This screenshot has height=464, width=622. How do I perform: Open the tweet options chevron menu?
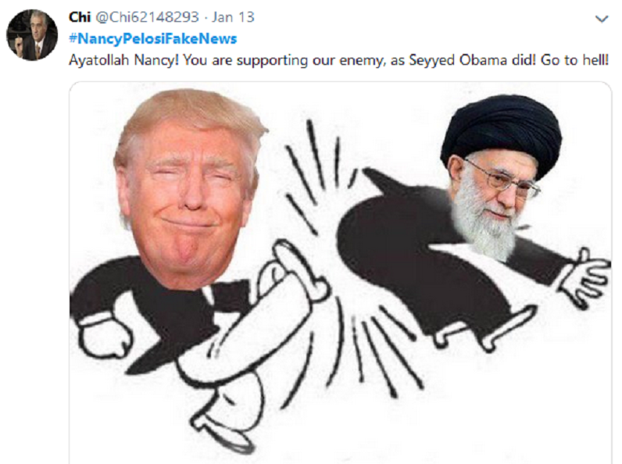(602, 19)
